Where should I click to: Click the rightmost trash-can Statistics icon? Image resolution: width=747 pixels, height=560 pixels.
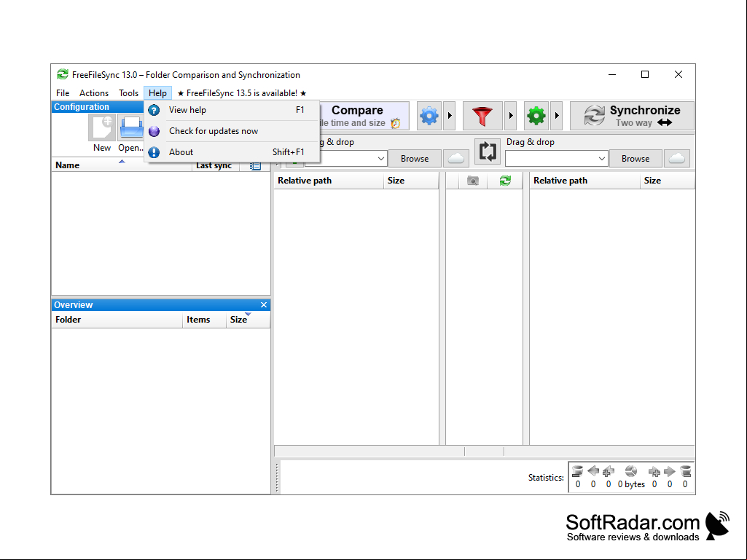(x=685, y=471)
